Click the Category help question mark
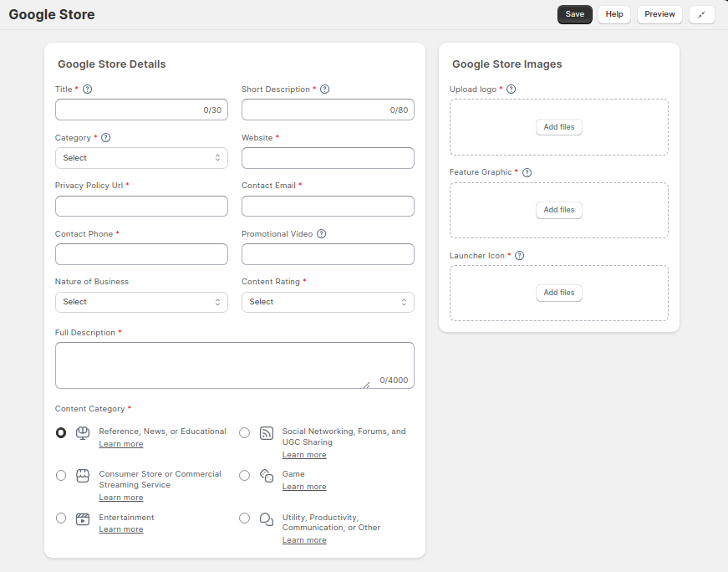This screenshot has height=572, width=728. pyautogui.click(x=106, y=137)
